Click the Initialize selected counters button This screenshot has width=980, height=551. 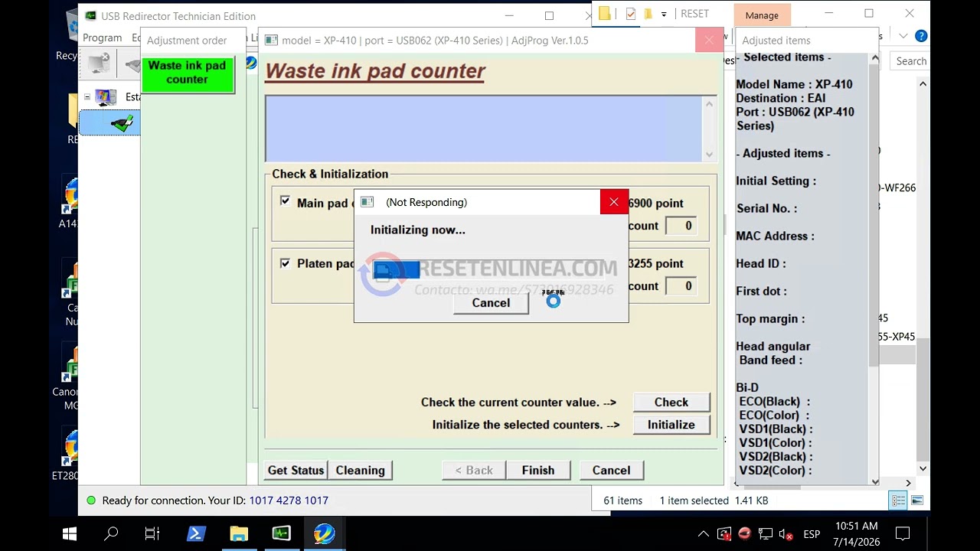671,425
